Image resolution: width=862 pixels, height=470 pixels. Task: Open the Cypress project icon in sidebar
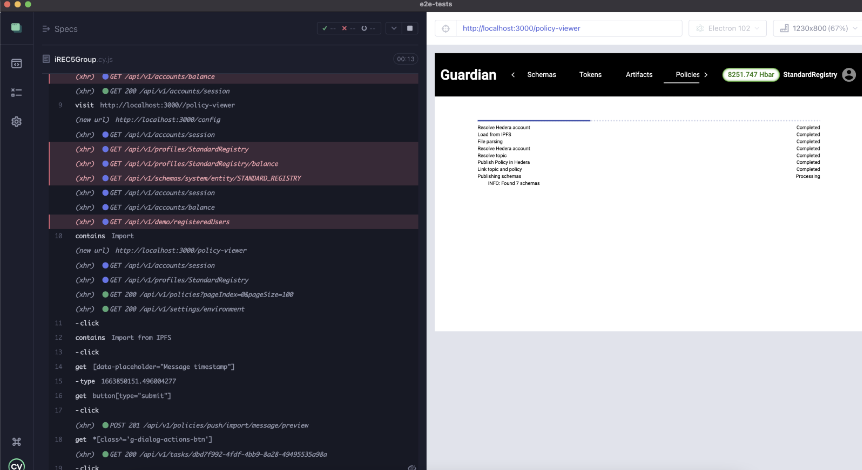pos(16,28)
